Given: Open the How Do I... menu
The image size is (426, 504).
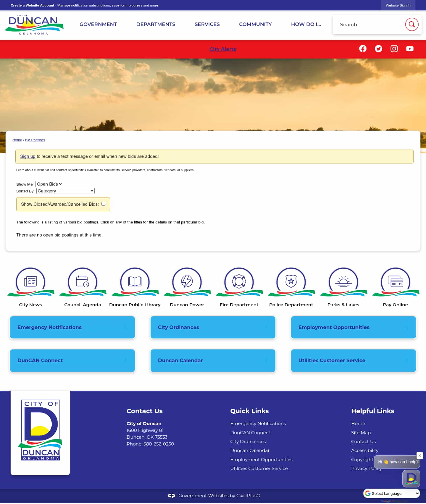Looking at the screenshot, I should (306, 24).
